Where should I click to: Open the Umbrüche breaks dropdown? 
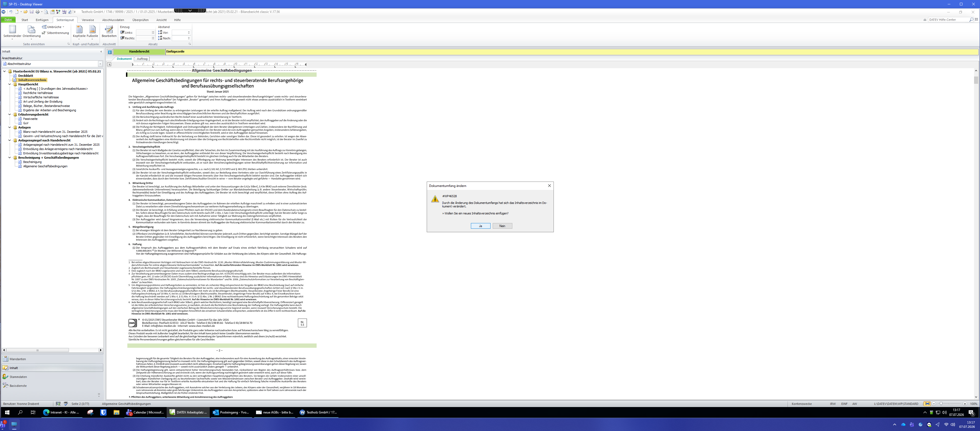tap(53, 27)
